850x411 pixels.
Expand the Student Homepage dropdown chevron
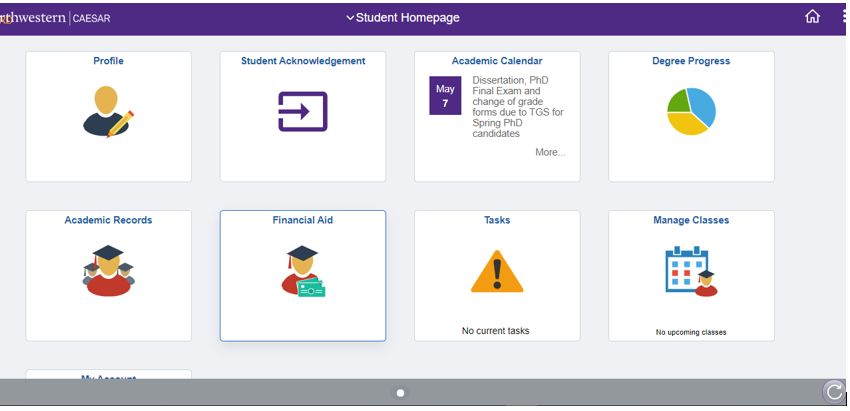[x=350, y=18]
